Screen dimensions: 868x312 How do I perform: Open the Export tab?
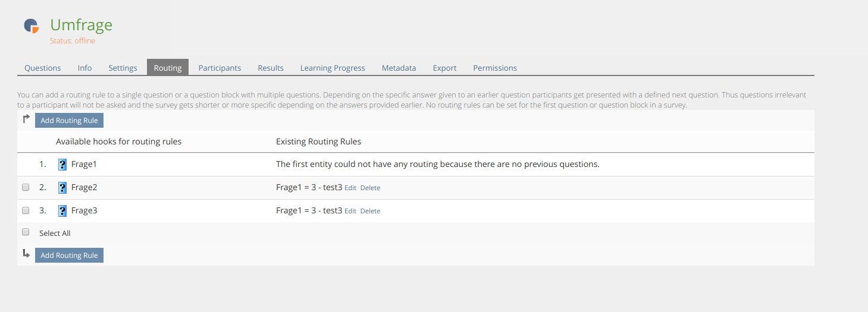pyautogui.click(x=444, y=68)
